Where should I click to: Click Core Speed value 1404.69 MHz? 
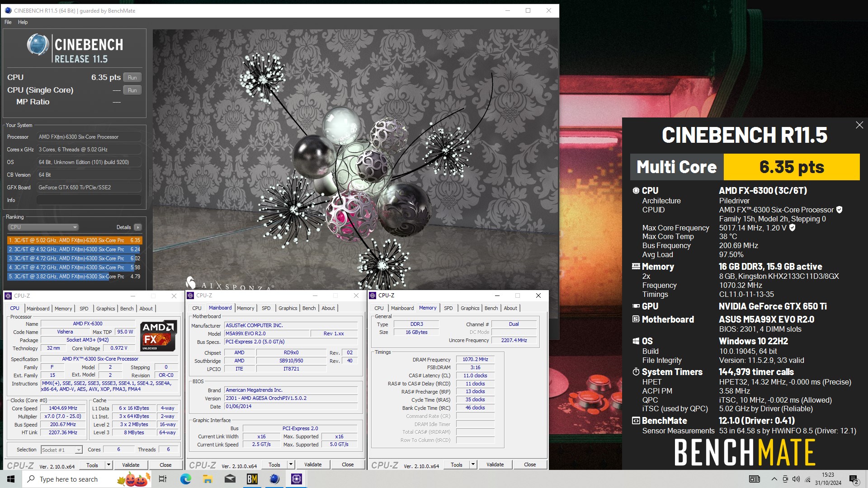pos(63,408)
